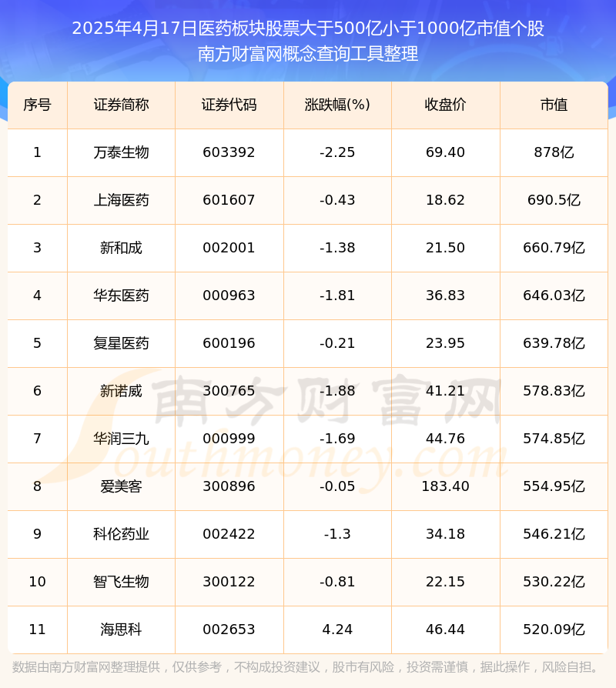Click the 市值 column header
Viewport: 616px width, 688px height.
[554, 105]
